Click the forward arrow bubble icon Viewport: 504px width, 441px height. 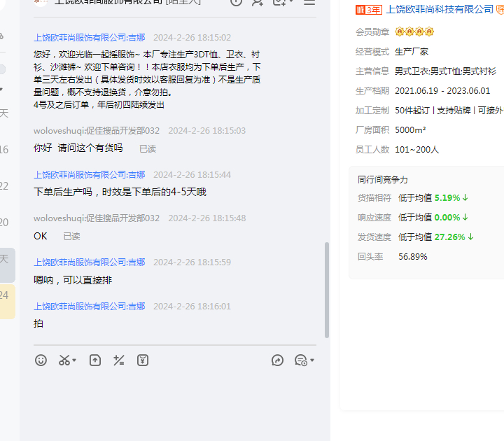278,360
